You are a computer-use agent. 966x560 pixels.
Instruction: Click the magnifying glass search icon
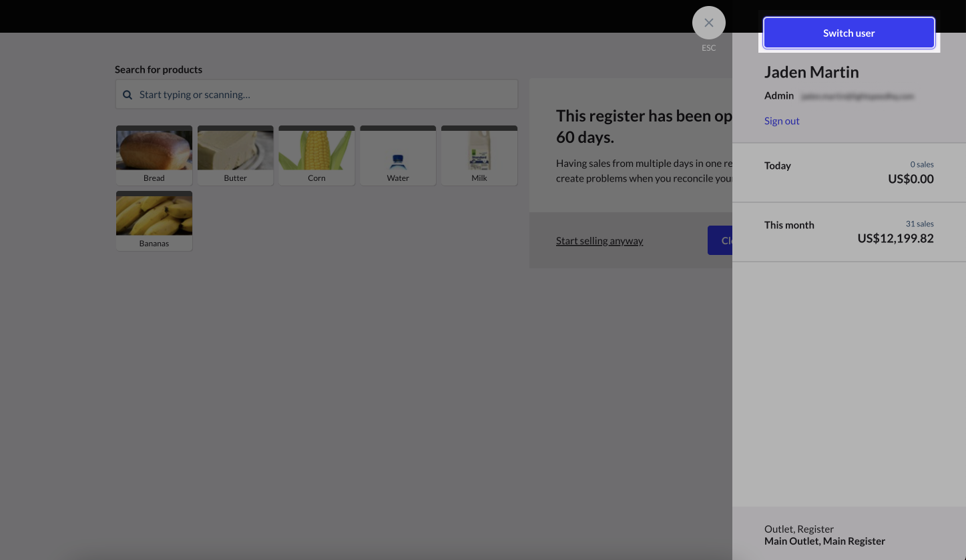(128, 95)
